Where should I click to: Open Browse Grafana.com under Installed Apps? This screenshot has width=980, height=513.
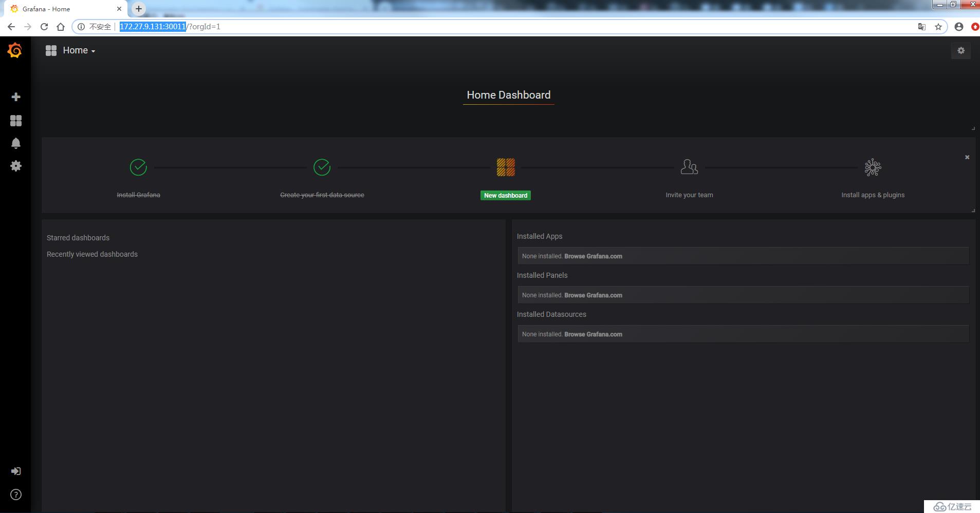(593, 256)
